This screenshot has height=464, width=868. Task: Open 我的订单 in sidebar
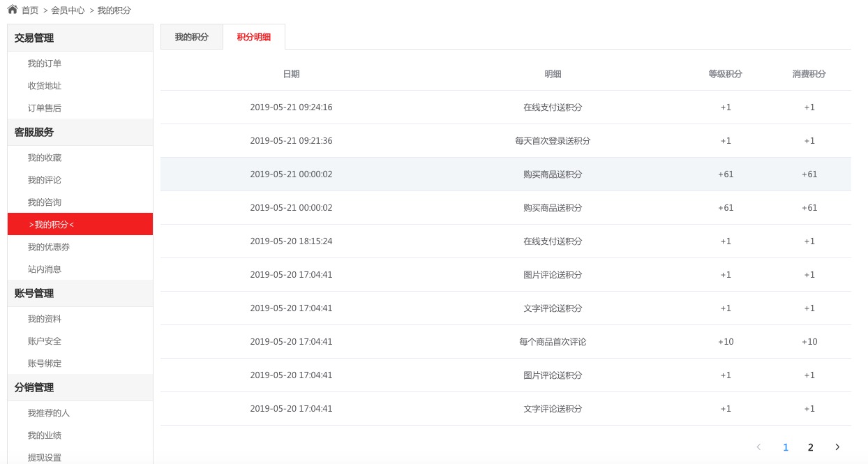click(x=45, y=63)
